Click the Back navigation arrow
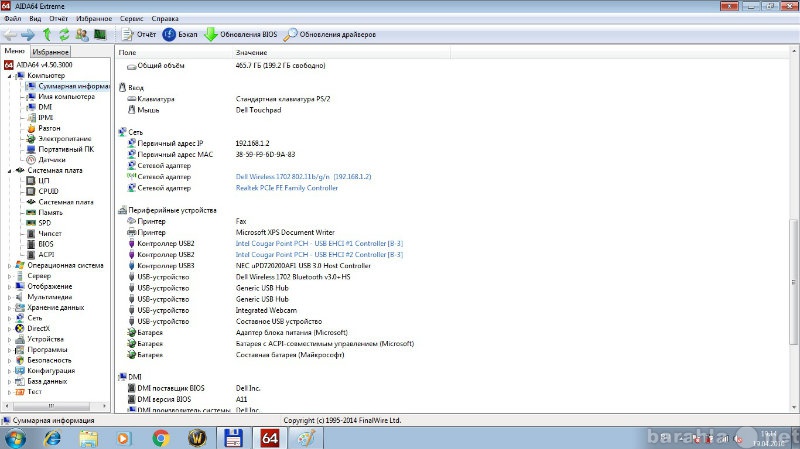The height and width of the screenshot is (449, 800). click(x=10, y=35)
